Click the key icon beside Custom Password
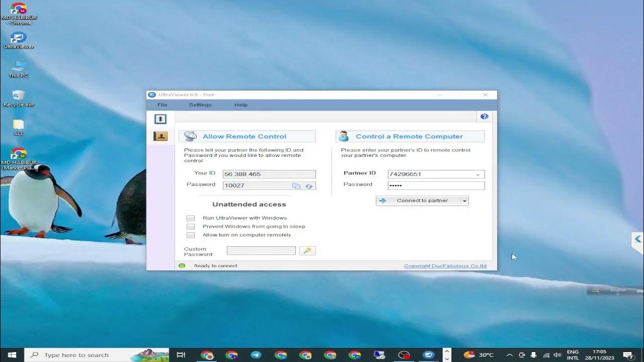 pos(307,250)
